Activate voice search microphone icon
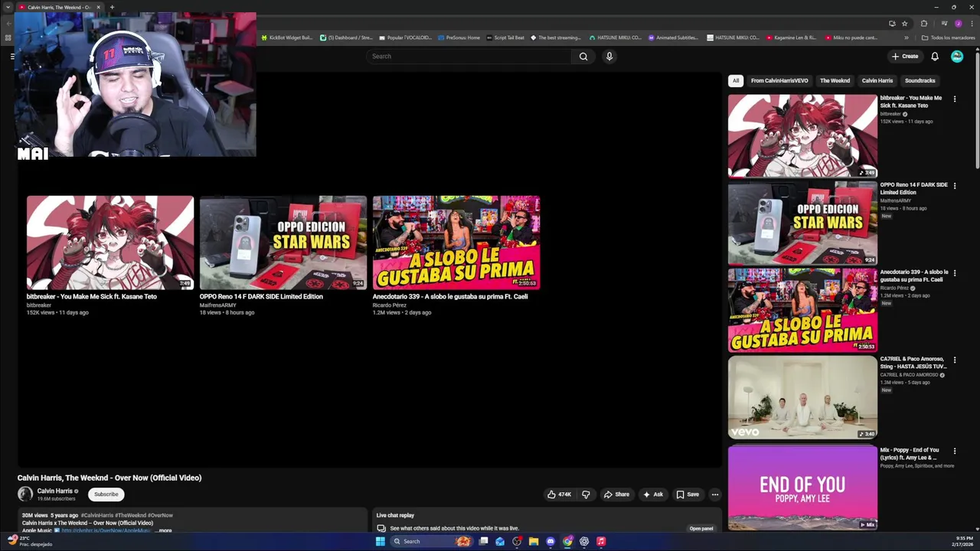The image size is (980, 551). pos(609,57)
